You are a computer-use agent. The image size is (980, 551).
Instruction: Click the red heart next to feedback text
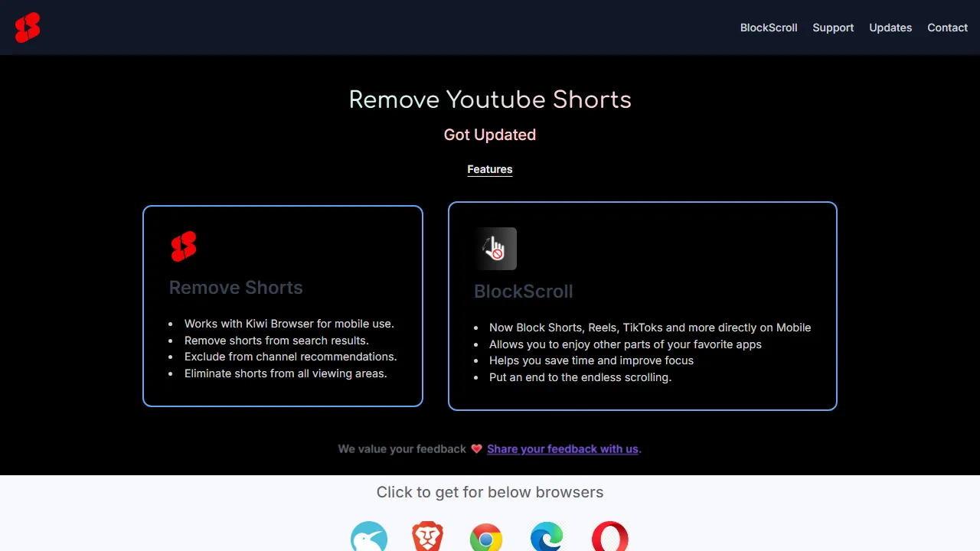(476, 448)
